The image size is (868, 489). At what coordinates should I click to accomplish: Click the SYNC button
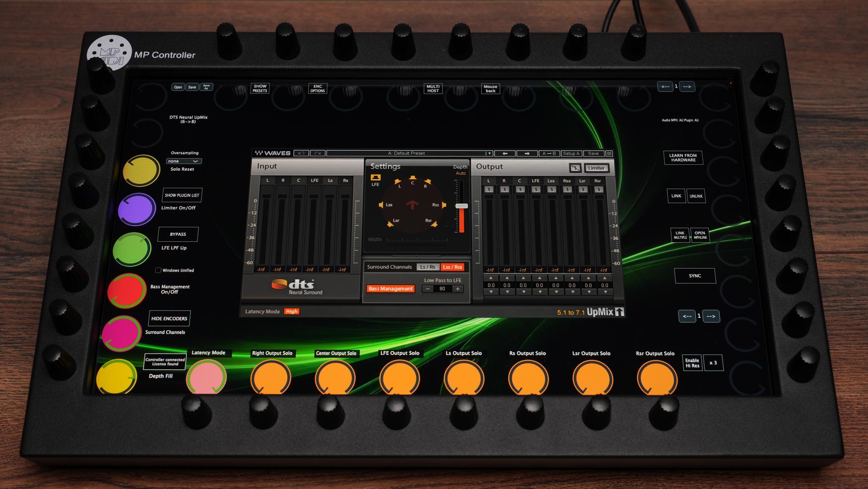[695, 276]
